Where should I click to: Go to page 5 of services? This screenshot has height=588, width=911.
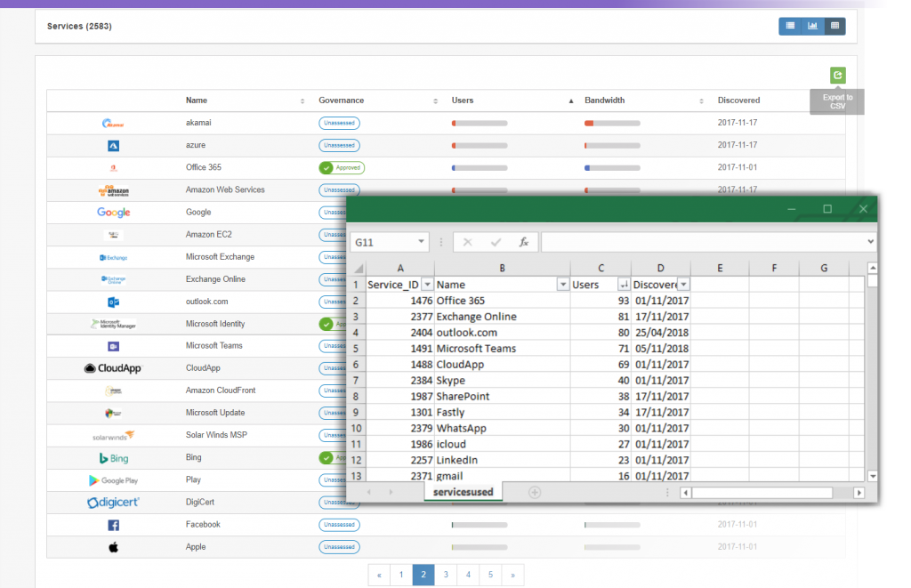click(490, 575)
